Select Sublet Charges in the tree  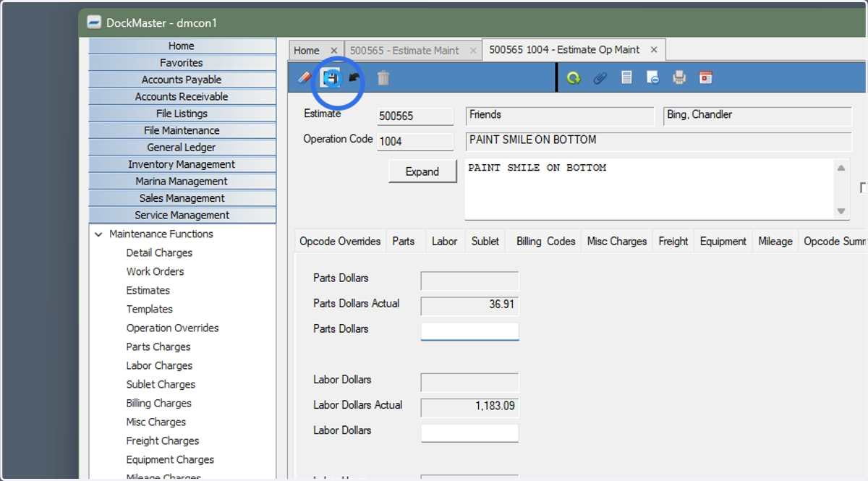pos(161,385)
